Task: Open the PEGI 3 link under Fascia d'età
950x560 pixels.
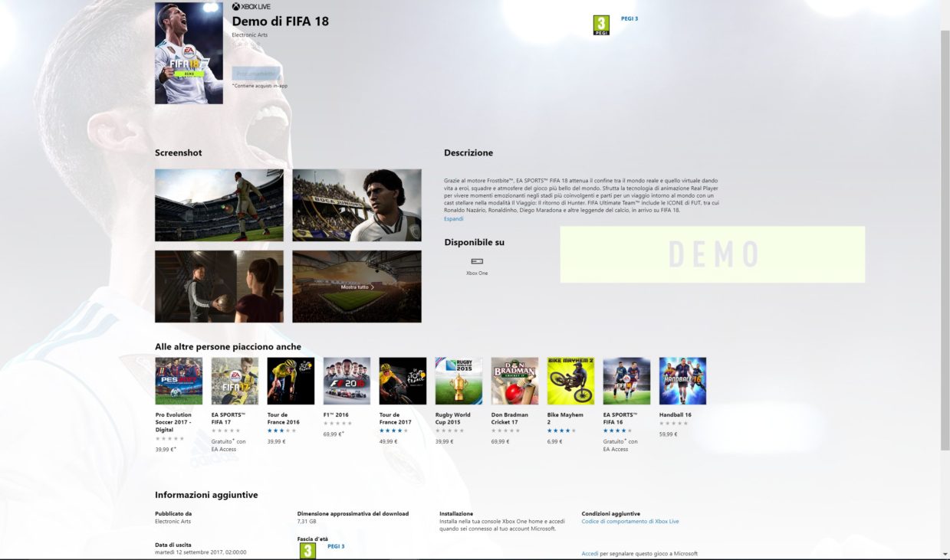Action: click(x=336, y=546)
